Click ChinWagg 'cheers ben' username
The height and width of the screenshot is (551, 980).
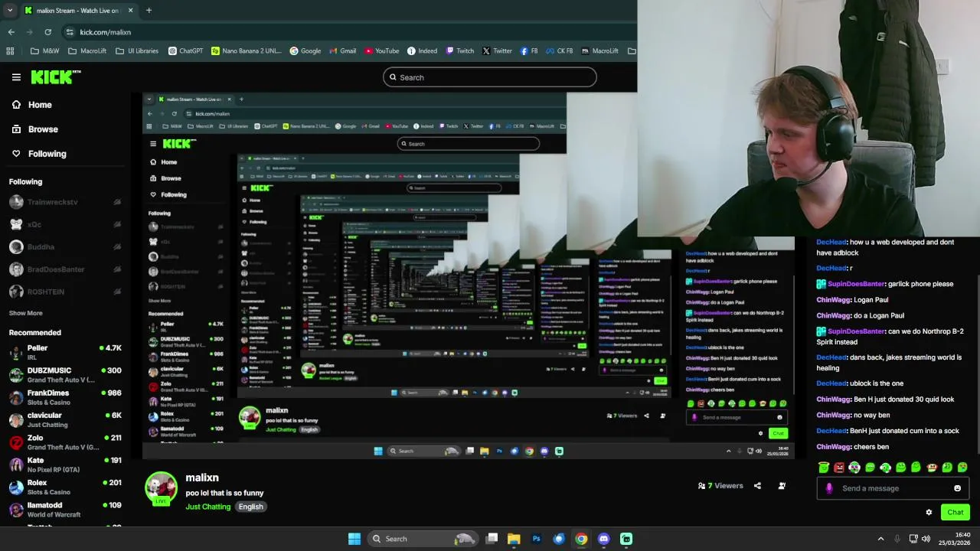[833, 447]
